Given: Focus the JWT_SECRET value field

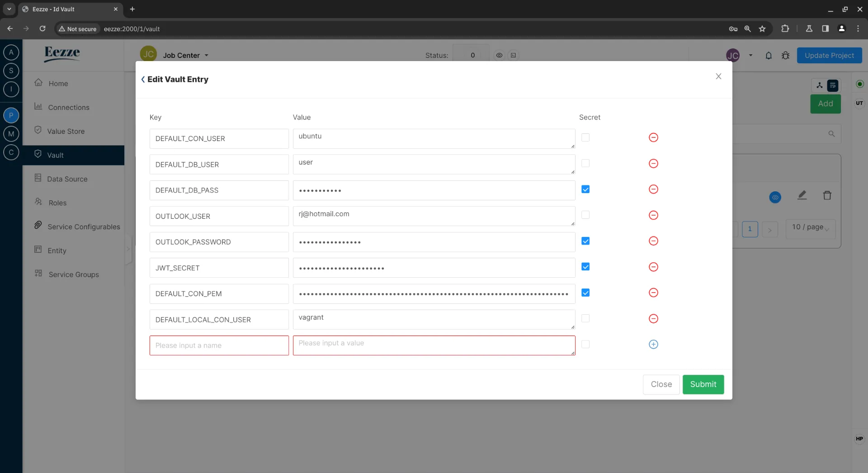Looking at the screenshot, I should coord(434,268).
